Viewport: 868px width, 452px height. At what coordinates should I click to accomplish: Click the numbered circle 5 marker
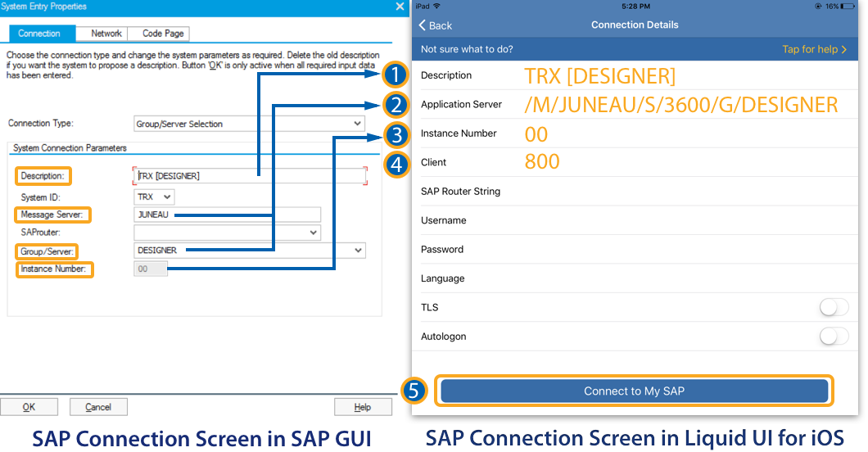pyautogui.click(x=415, y=391)
